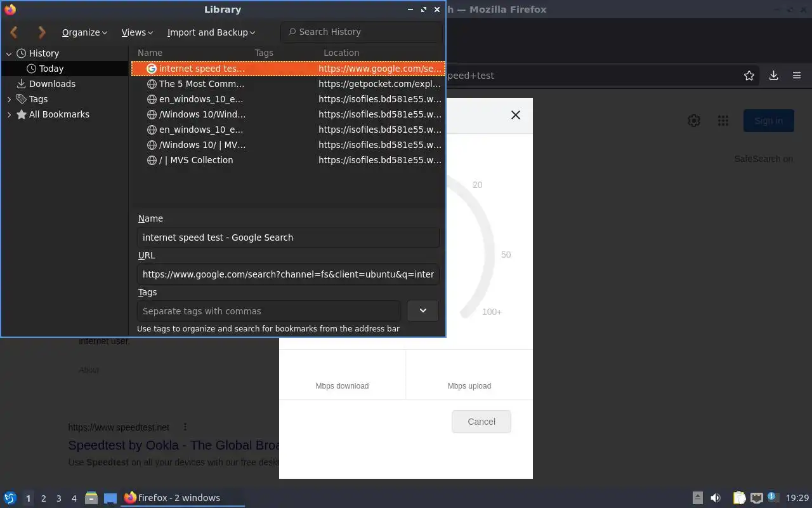Collapse the History tree node

coord(9,53)
